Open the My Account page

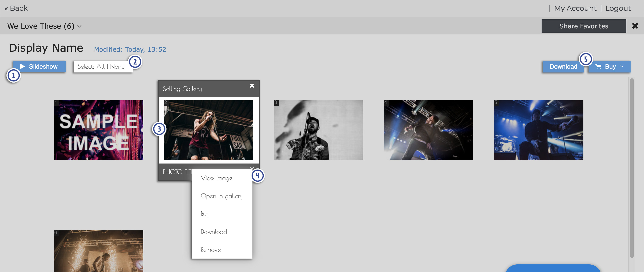(575, 8)
